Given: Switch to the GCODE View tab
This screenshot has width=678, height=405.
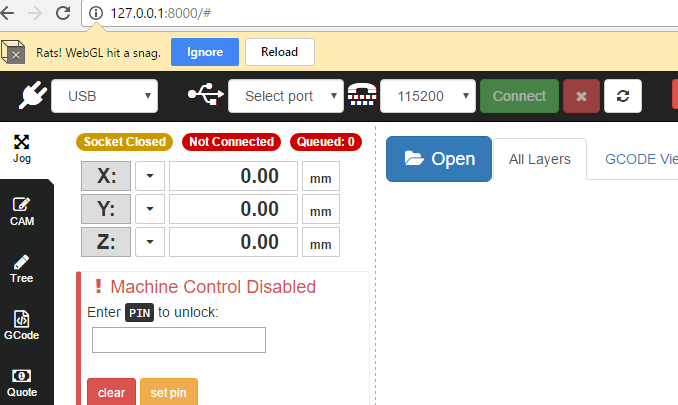Looking at the screenshot, I should [640, 159].
